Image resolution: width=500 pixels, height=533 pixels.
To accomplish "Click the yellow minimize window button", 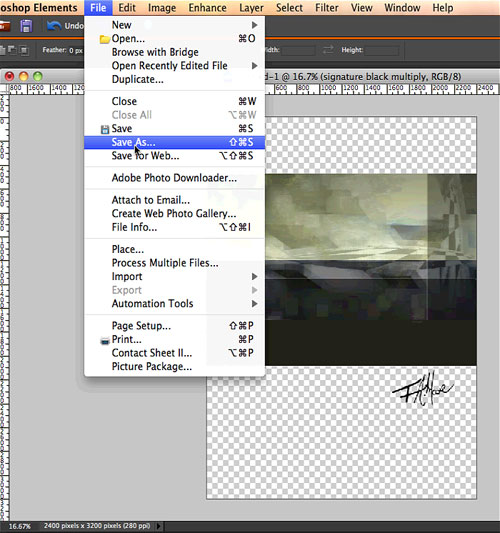I will [x=23, y=76].
